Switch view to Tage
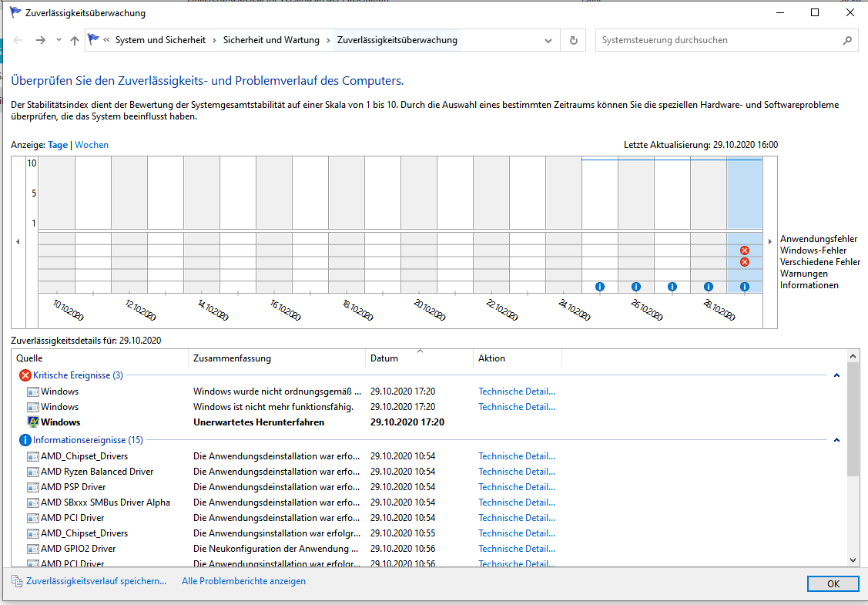Image resolution: width=868 pixels, height=605 pixels. point(58,145)
